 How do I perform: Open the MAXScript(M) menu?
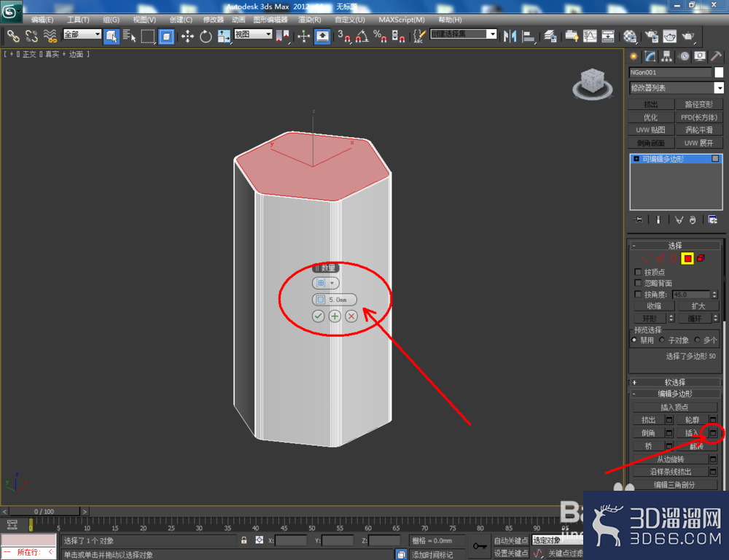click(401, 20)
